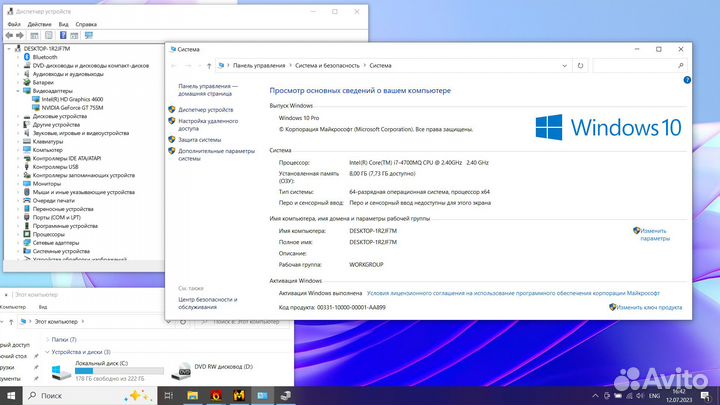Viewport: 720px width, 405px height.
Task: Collapse the Устройства и диски group
Action: (x=47, y=352)
